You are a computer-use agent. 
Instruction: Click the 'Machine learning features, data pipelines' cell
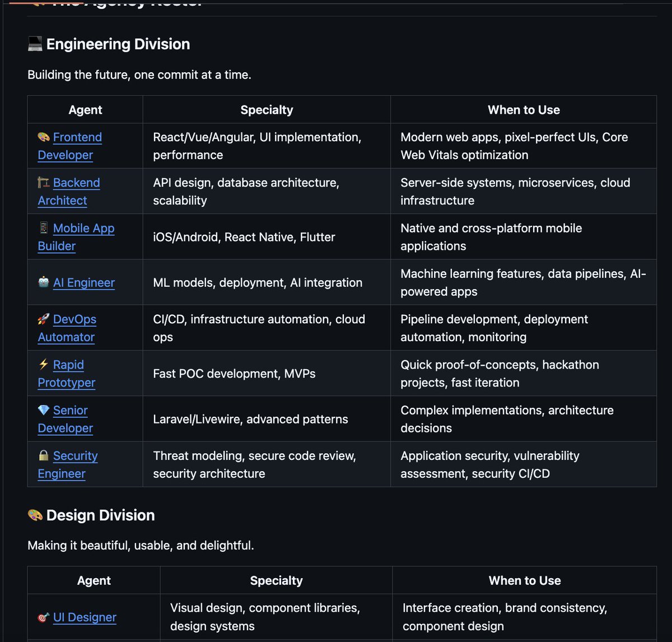[x=524, y=282]
